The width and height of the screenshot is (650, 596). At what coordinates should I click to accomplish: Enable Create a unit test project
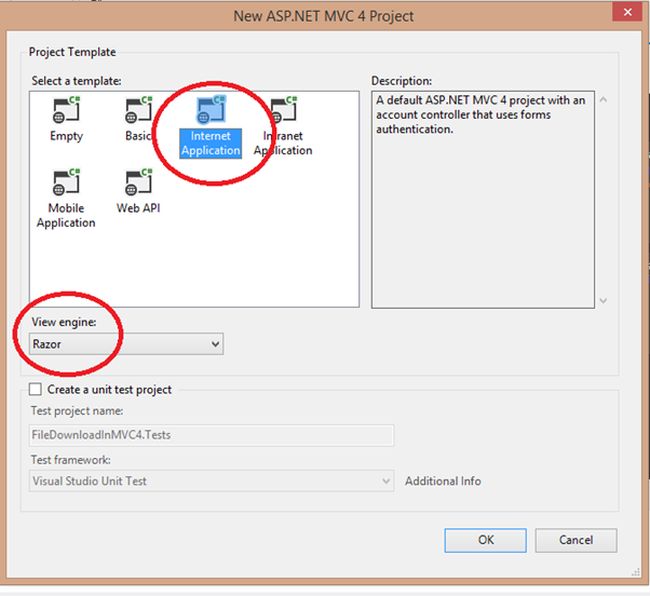35,389
